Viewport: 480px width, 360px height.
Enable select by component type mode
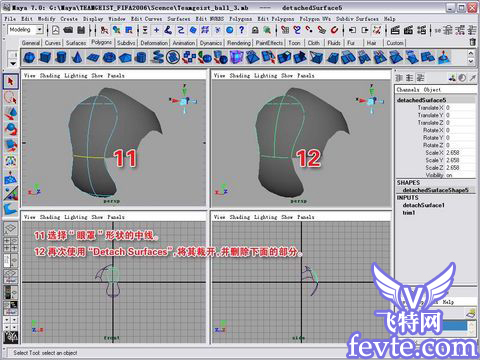click(x=129, y=30)
